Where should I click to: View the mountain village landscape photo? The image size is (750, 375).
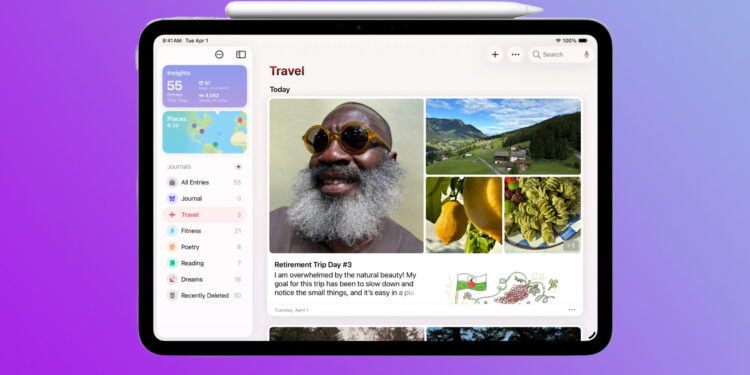click(503, 136)
